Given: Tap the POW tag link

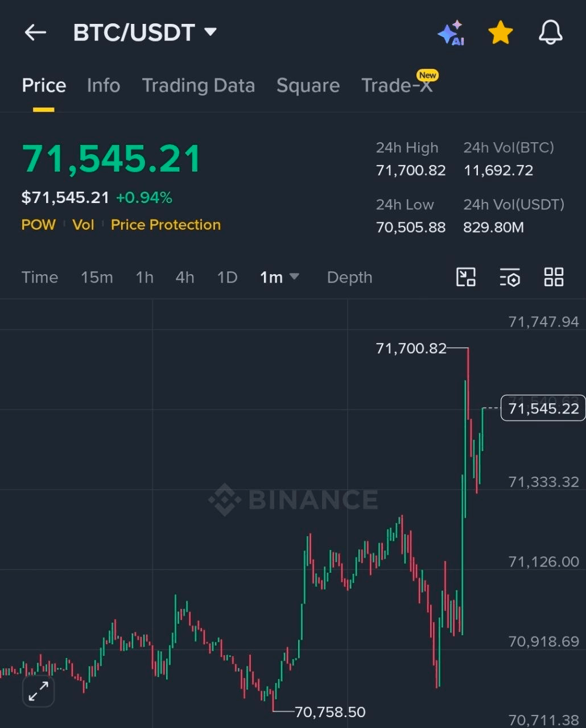Looking at the screenshot, I should point(38,225).
